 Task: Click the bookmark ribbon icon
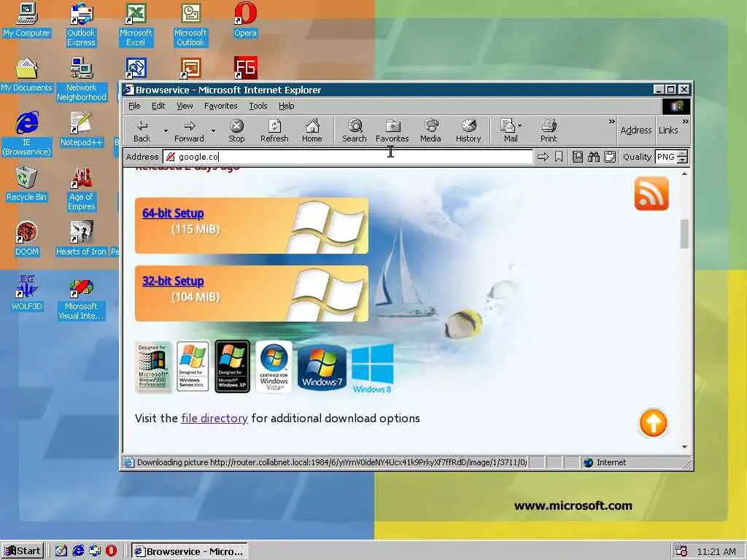pyautogui.click(x=559, y=157)
